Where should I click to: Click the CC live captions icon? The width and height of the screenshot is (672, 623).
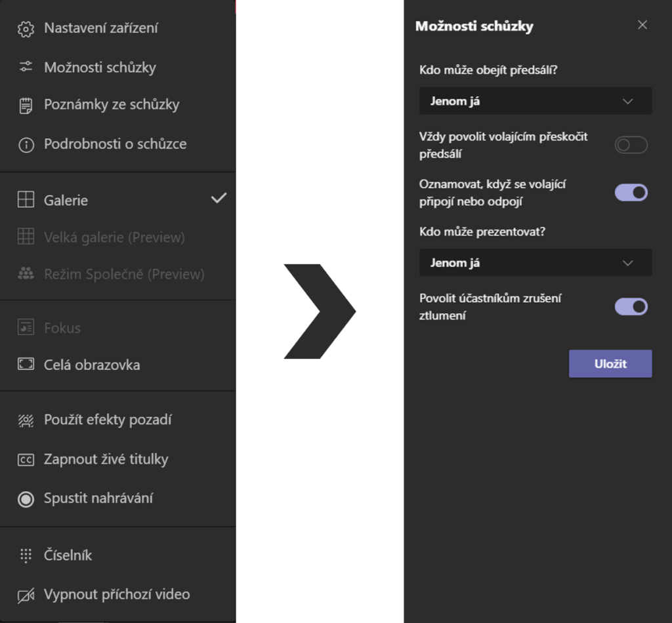(26, 460)
